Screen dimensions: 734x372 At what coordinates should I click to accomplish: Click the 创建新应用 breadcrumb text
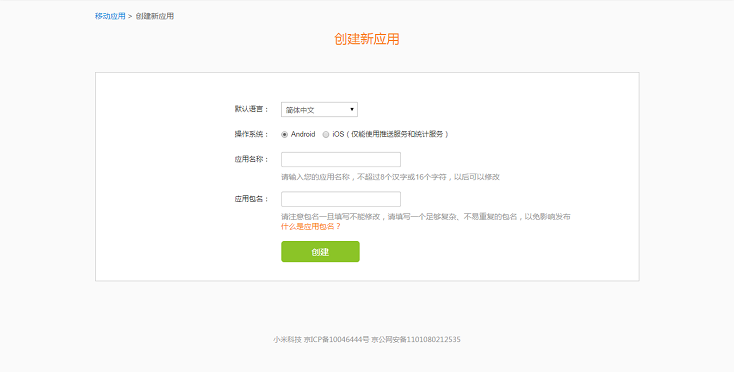[x=155, y=16]
